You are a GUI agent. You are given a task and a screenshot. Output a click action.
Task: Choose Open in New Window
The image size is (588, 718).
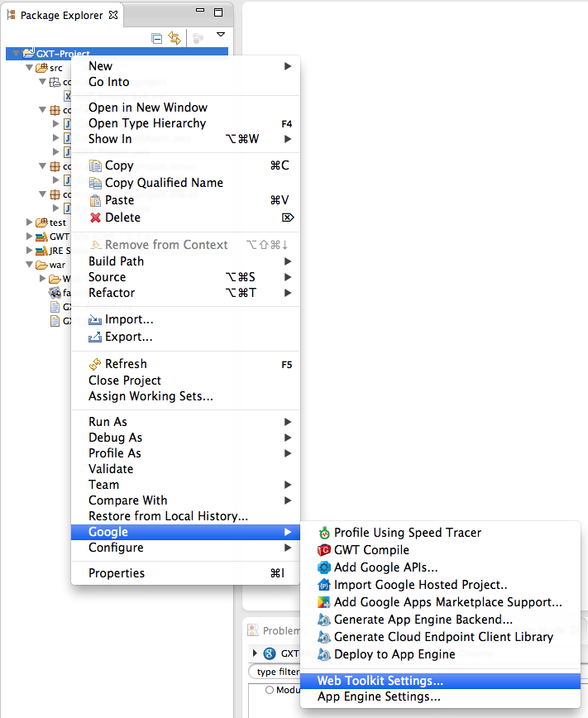(185, 108)
